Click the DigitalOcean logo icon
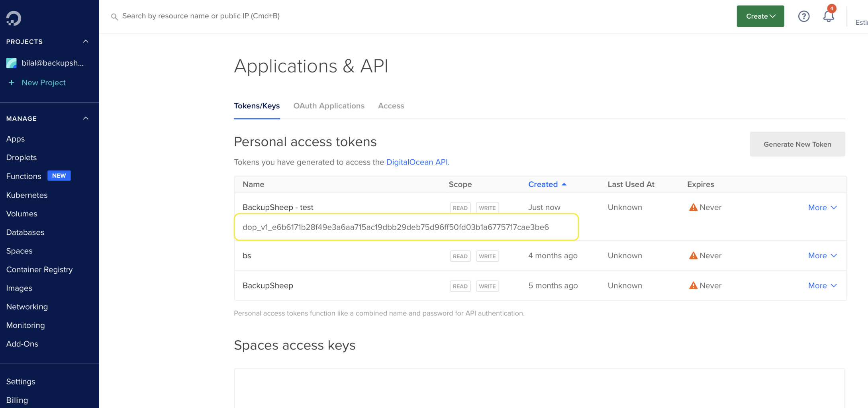Screen dimensions: 868x408 click(x=14, y=18)
